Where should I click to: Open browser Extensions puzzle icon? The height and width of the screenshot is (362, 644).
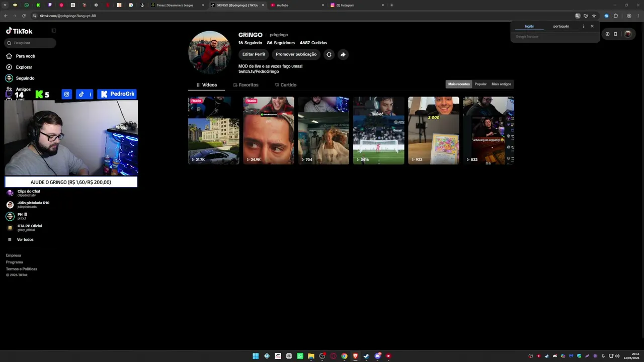tap(615, 16)
